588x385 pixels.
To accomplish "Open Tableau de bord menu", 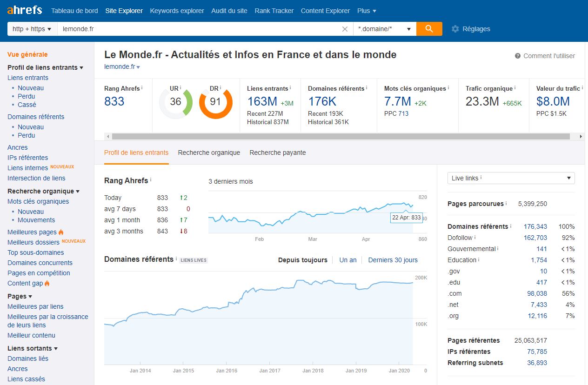I will (x=75, y=11).
